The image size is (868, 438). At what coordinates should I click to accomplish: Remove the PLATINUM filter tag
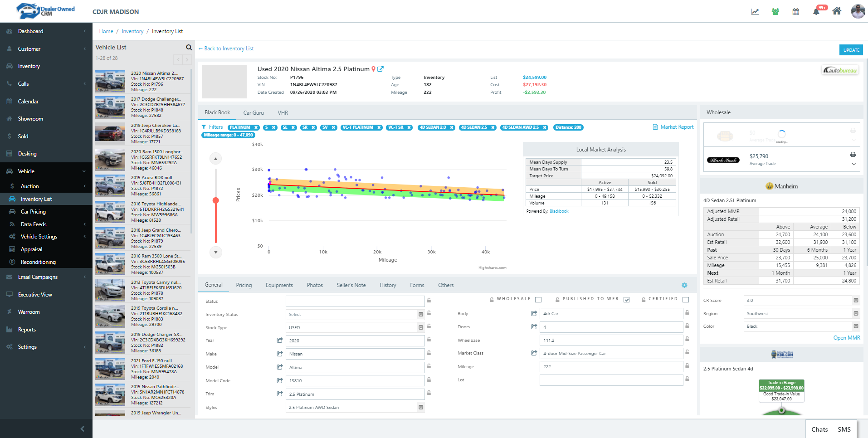click(256, 127)
